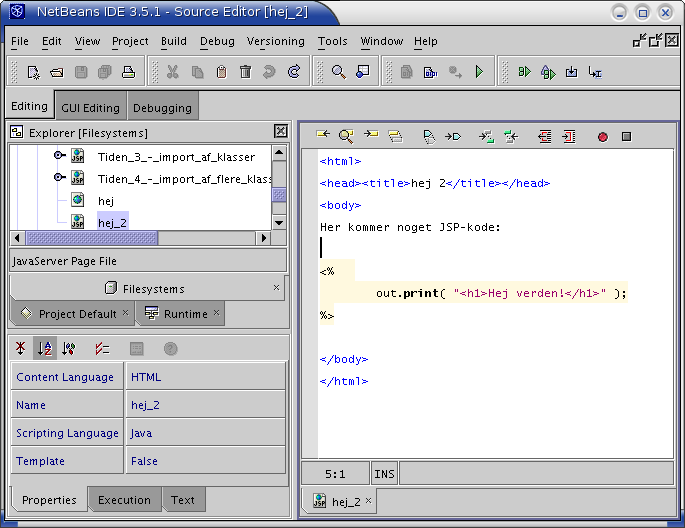Close the Runtime explorer tab
Screen dimensions: 685x528
click(217, 313)
